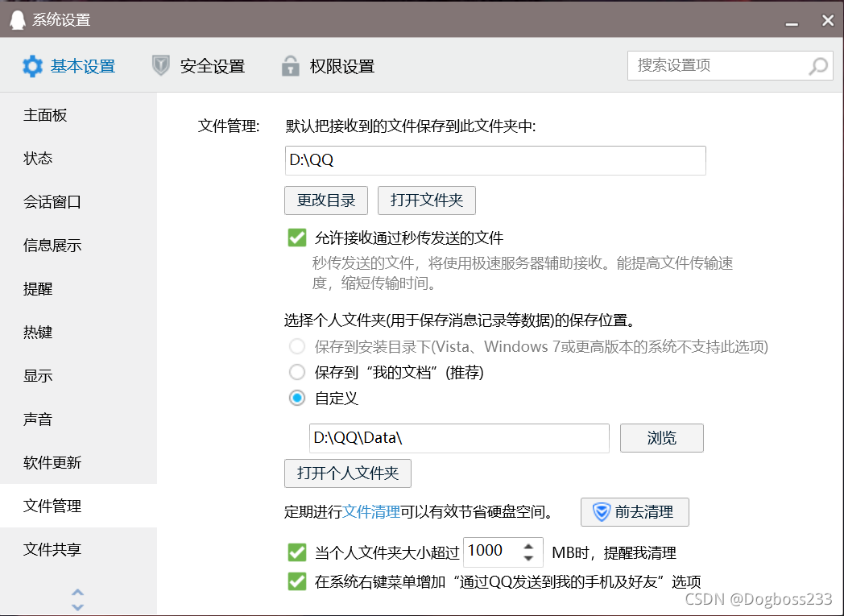Click the sidebar scroll up chevron
844x616 pixels.
(x=77, y=593)
